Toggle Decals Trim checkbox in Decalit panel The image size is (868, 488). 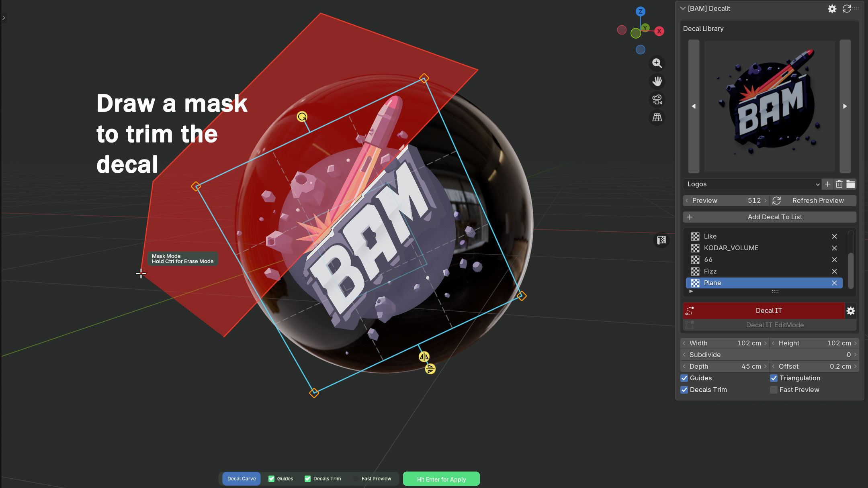click(684, 390)
